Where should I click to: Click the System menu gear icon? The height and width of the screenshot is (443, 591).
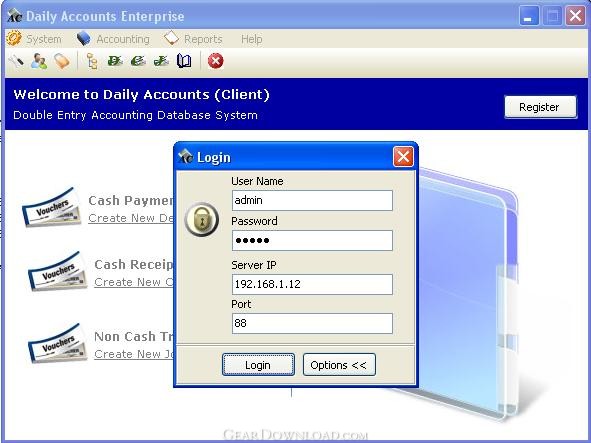click(14, 38)
